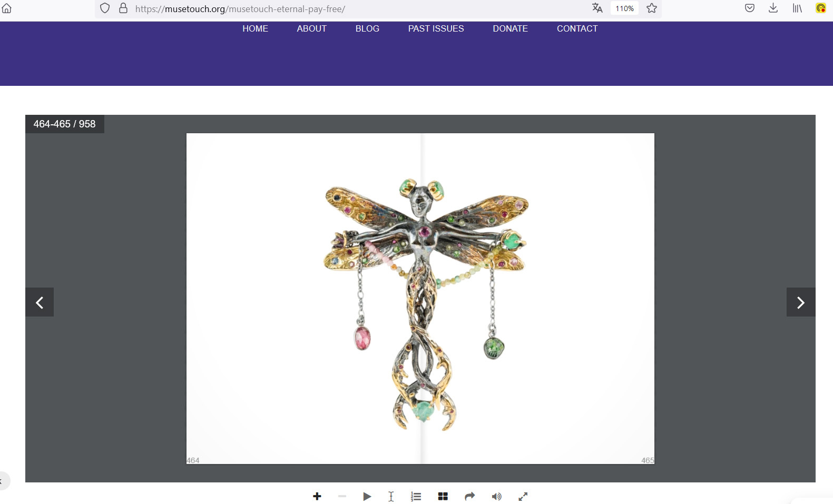
Task: Show page thumbnails grid view
Action: coord(443,496)
